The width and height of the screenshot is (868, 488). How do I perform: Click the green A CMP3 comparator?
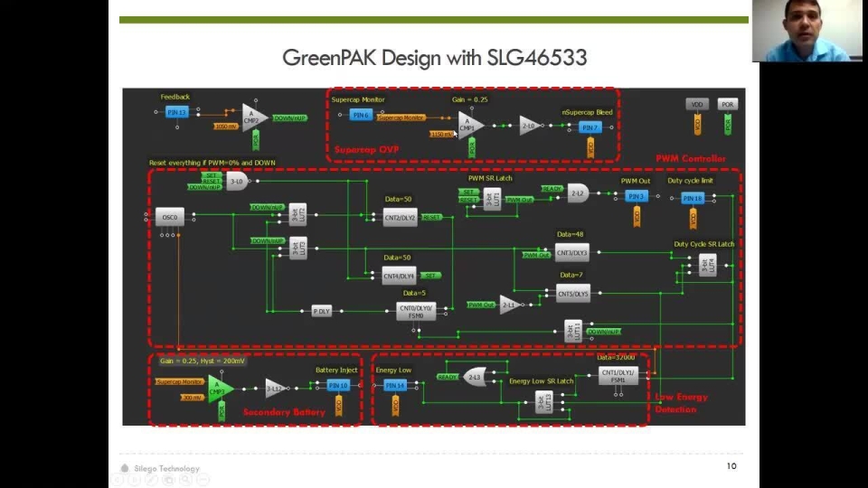(x=219, y=389)
